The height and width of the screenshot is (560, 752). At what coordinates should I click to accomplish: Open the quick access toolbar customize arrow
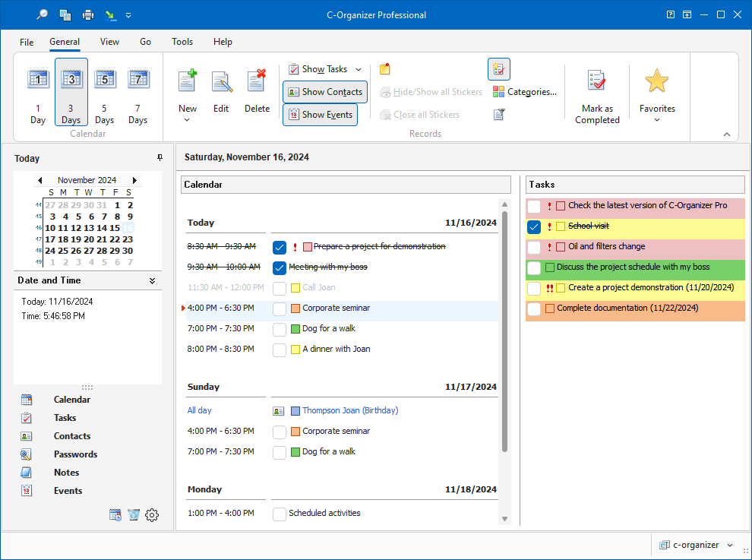128,15
